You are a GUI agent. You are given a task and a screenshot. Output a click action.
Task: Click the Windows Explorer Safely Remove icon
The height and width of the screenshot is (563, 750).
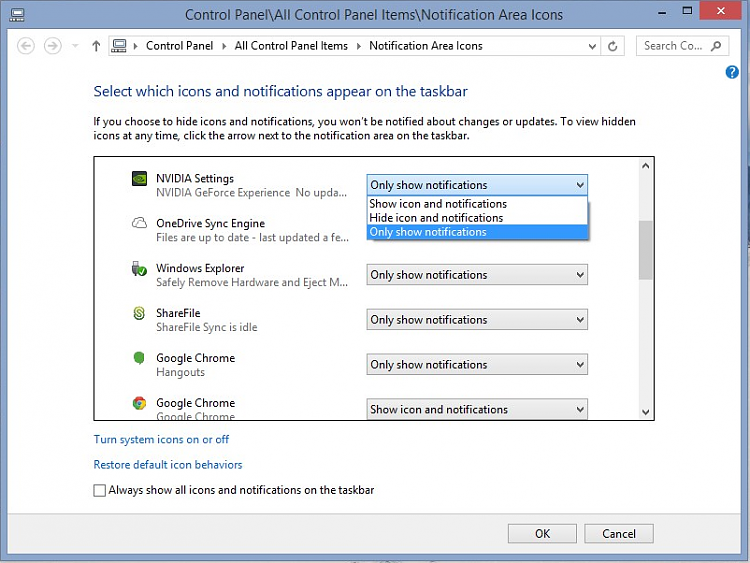point(139,269)
